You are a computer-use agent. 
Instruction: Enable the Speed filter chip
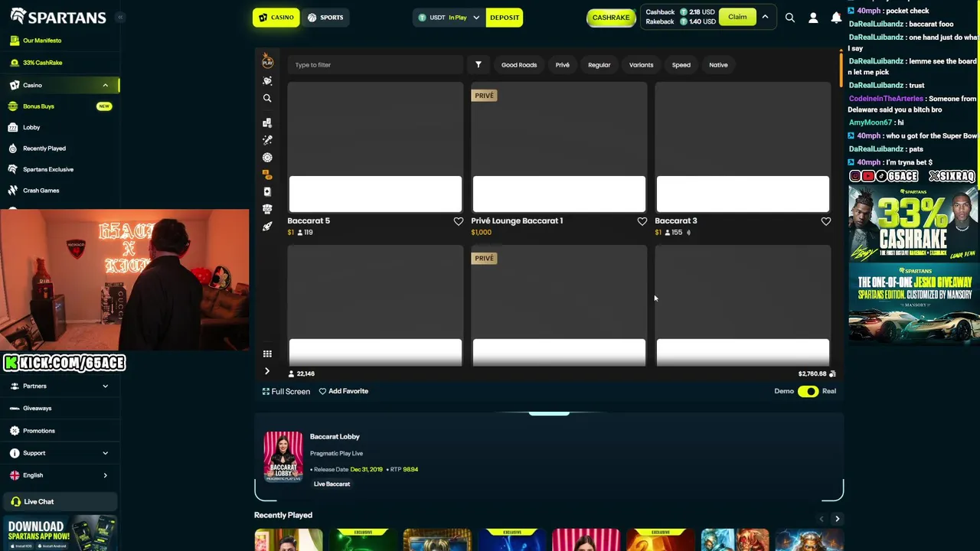(681, 65)
